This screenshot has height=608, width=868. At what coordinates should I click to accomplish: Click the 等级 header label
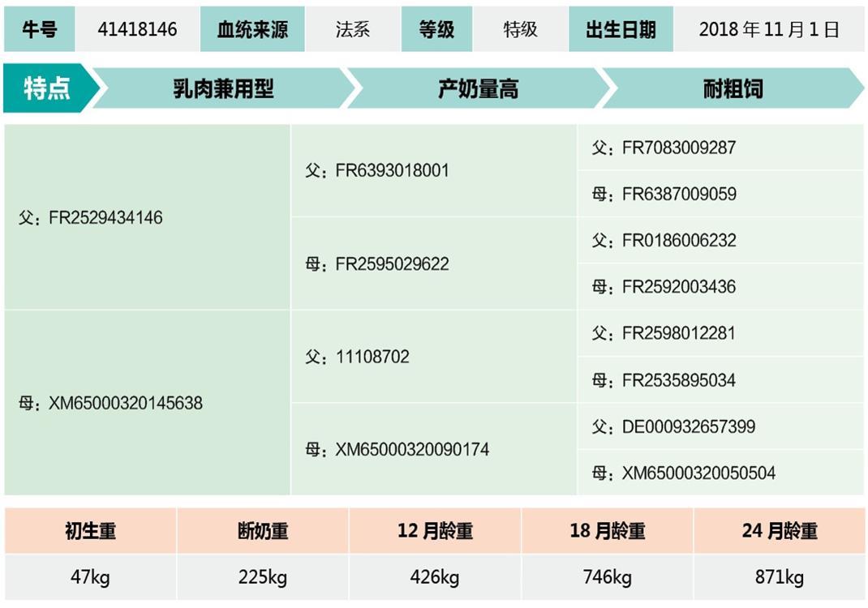click(x=437, y=29)
